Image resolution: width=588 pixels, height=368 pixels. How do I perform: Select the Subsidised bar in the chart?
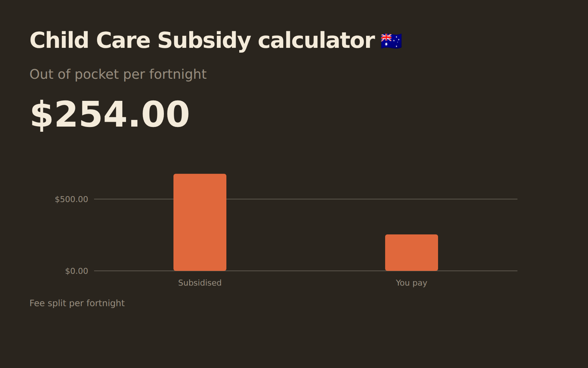[x=200, y=222]
